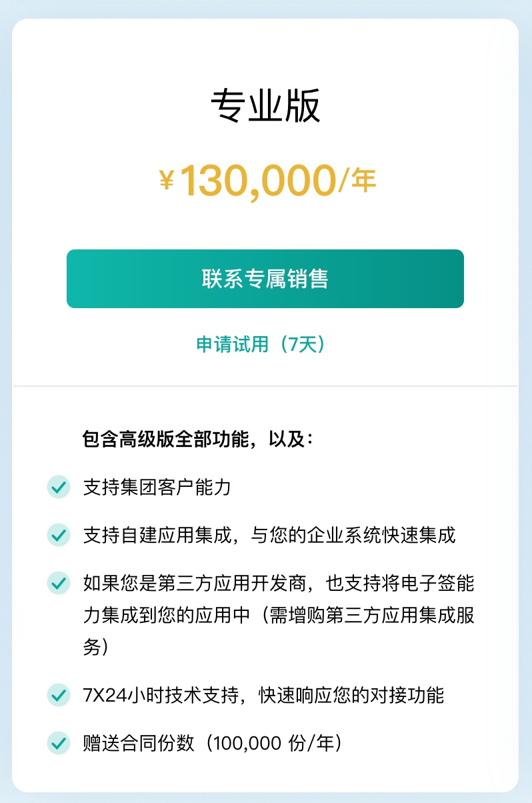Image resolution: width=532 pixels, height=803 pixels.
Task: Select the 支持集团客户能力 feature text
Action: click(x=157, y=488)
